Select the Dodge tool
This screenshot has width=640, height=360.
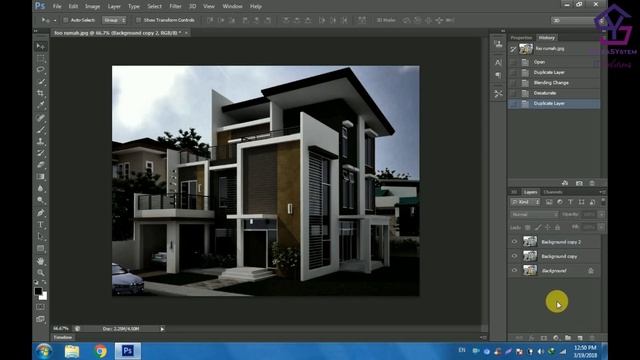coord(40,200)
